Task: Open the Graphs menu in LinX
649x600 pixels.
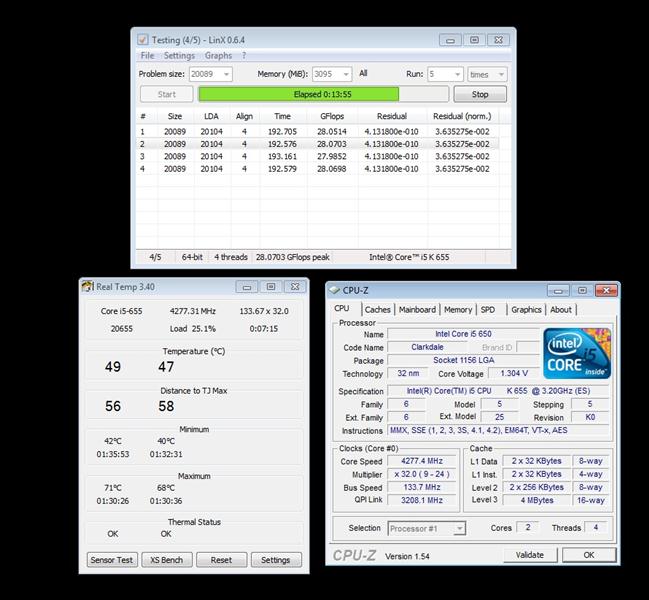Action: 218,56
